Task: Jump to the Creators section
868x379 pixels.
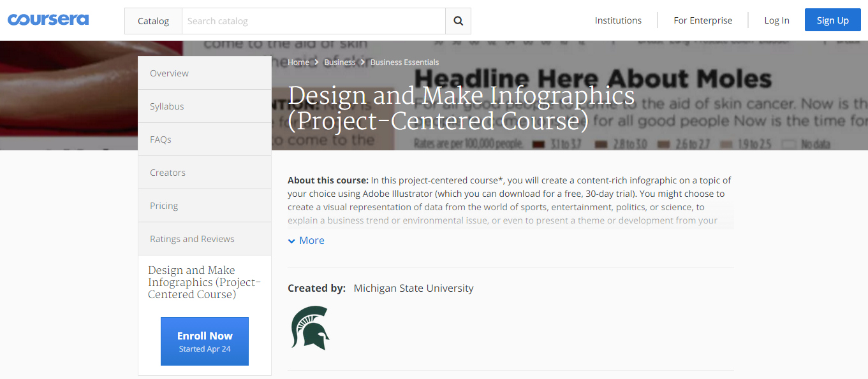Action: pyautogui.click(x=205, y=173)
